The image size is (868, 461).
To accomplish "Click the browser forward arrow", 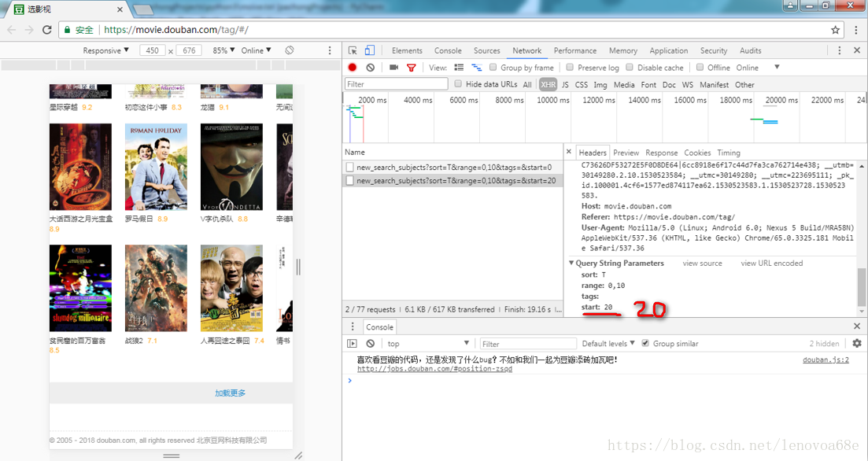I will point(29,30).
